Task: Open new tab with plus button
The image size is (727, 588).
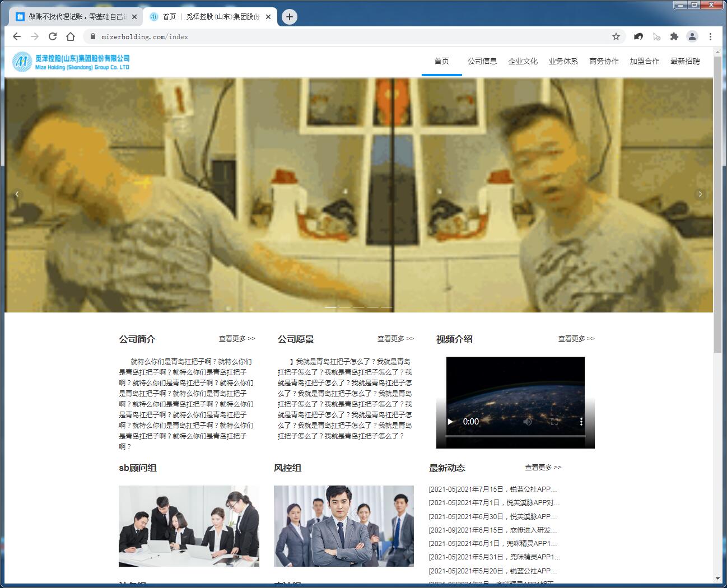Action: pyautogui.click(x=289, y=17)
